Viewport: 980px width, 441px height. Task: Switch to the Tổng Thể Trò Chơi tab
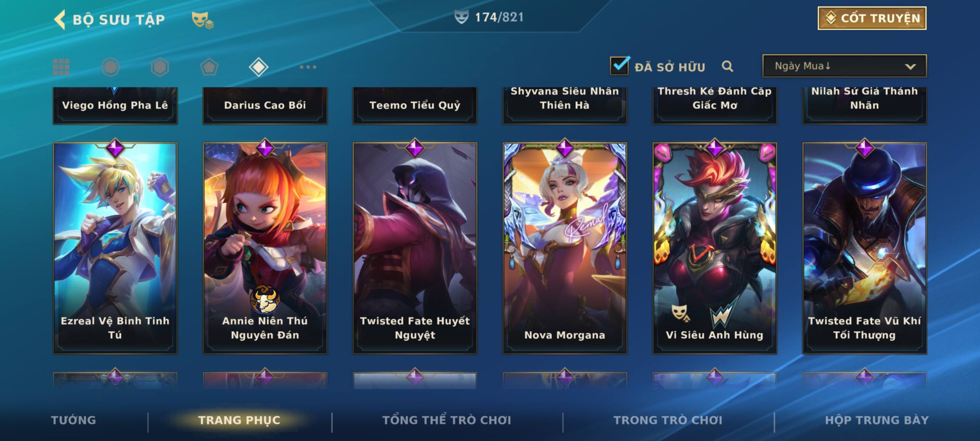[447, 420]
